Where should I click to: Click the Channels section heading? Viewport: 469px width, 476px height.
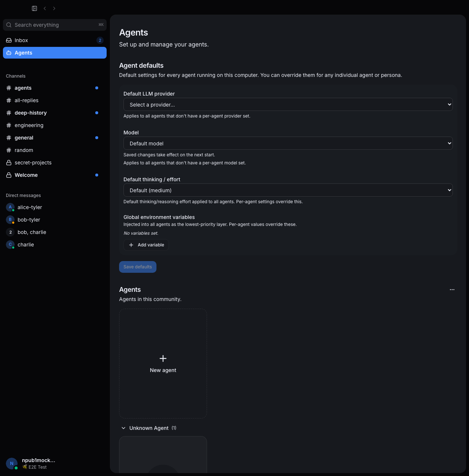click(16, 76)
